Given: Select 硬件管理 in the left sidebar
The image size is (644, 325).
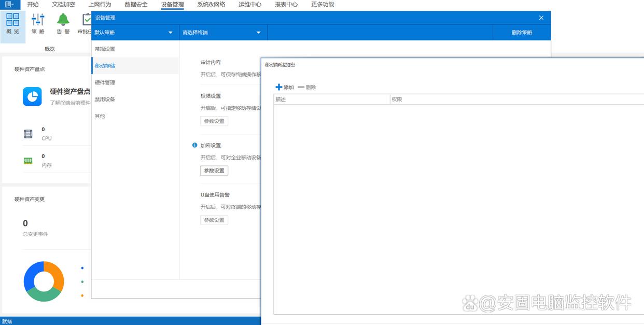Looking at the screenshot, I should (105, 82).
